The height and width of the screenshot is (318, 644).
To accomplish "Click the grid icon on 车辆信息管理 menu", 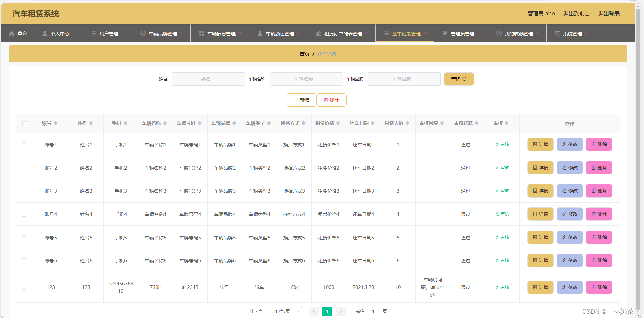I will point(202,34).
